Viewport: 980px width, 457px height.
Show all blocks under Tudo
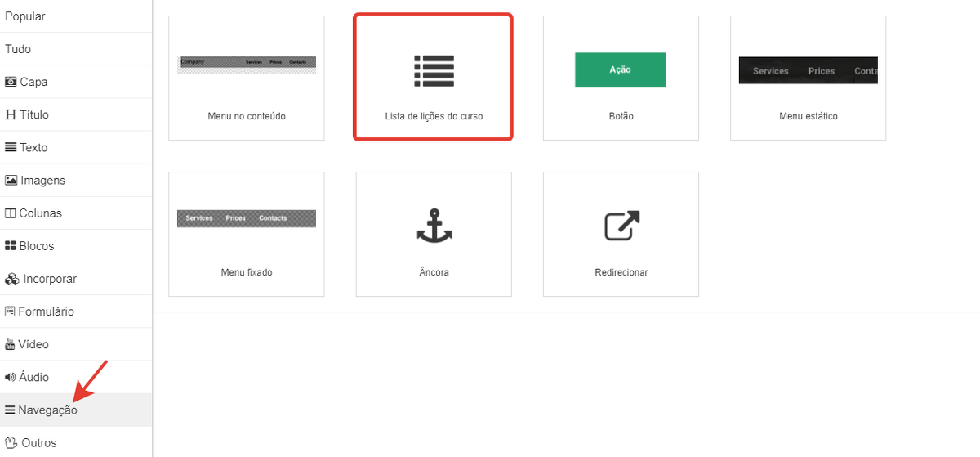[18, 49]
